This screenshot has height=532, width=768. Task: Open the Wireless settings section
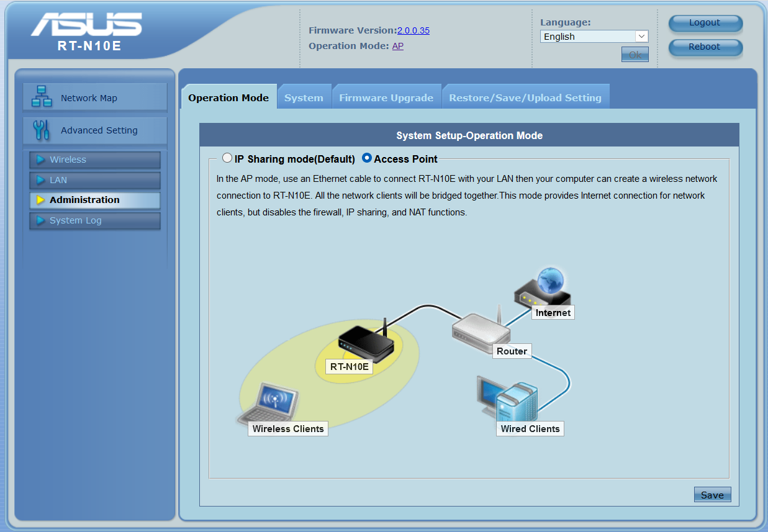95,160
